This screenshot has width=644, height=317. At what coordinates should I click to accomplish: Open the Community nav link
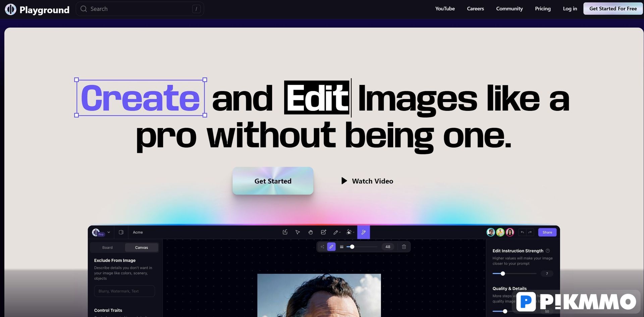pos(509,9)
